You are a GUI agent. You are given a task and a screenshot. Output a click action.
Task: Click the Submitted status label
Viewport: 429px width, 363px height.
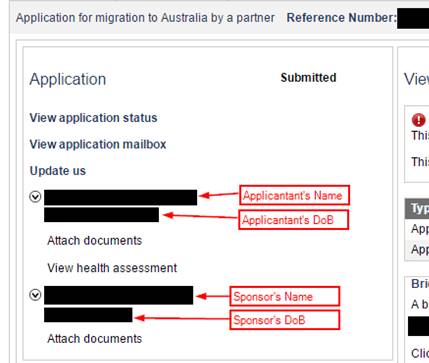pyautogui.click(x=308, y=78)
